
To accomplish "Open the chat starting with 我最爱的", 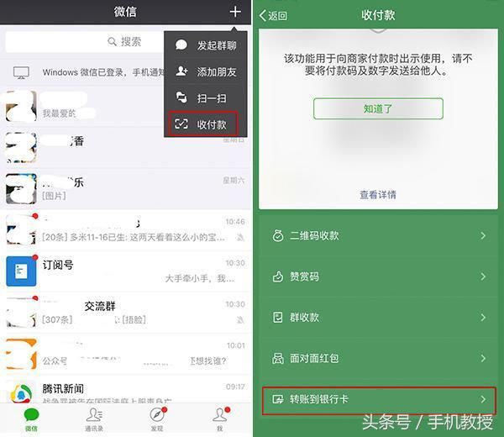I will pos(82,106).
